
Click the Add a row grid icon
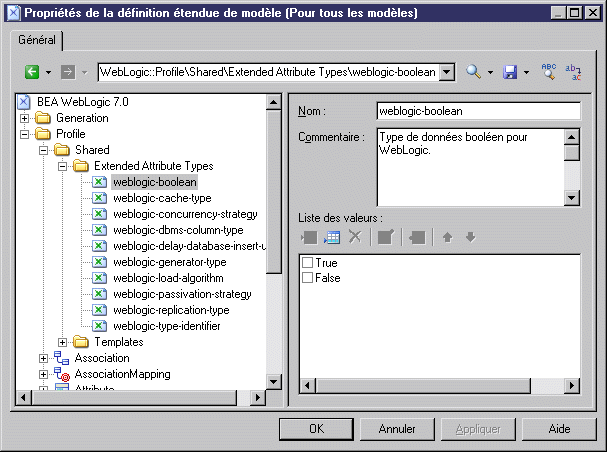[332, 237]
